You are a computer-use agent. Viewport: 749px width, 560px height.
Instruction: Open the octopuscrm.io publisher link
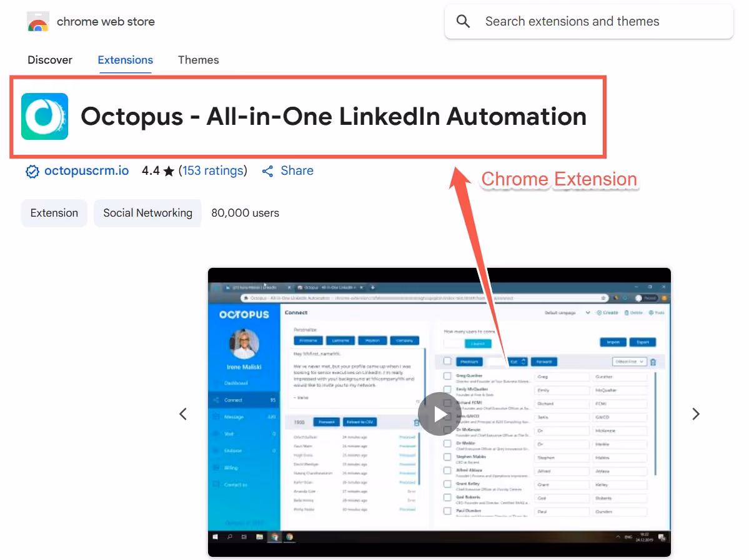click(x=86, y=171)
